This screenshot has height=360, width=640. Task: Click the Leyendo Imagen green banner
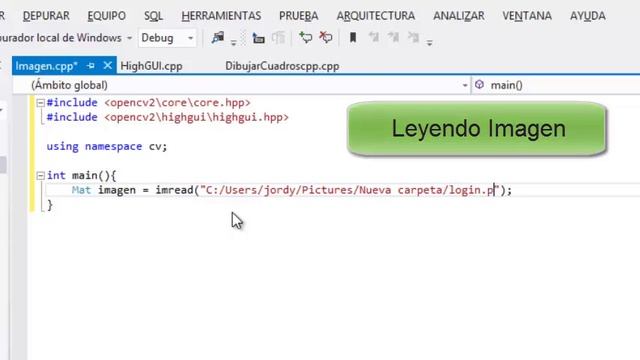(x=477, y=129)
